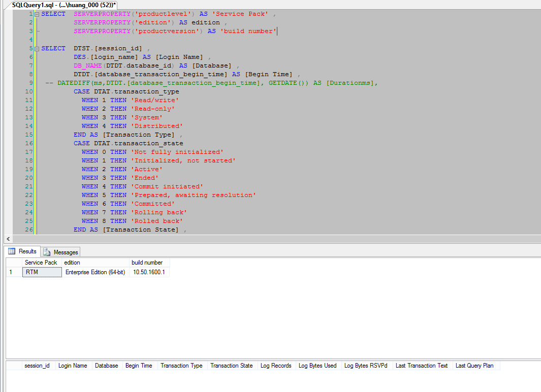Click 'Prepared, awaiting resolution' on line 22
Viewport: 541px width, 392px height.
[193, 195]
